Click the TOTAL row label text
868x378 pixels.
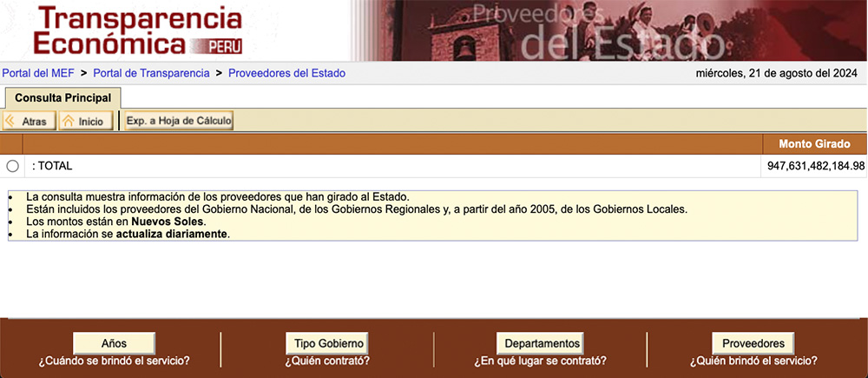click(52, 166)
